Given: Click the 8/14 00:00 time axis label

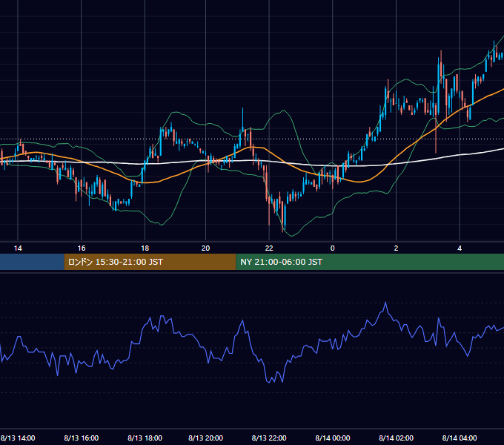Looking at the screenshot, I should (x=333, y=438).
